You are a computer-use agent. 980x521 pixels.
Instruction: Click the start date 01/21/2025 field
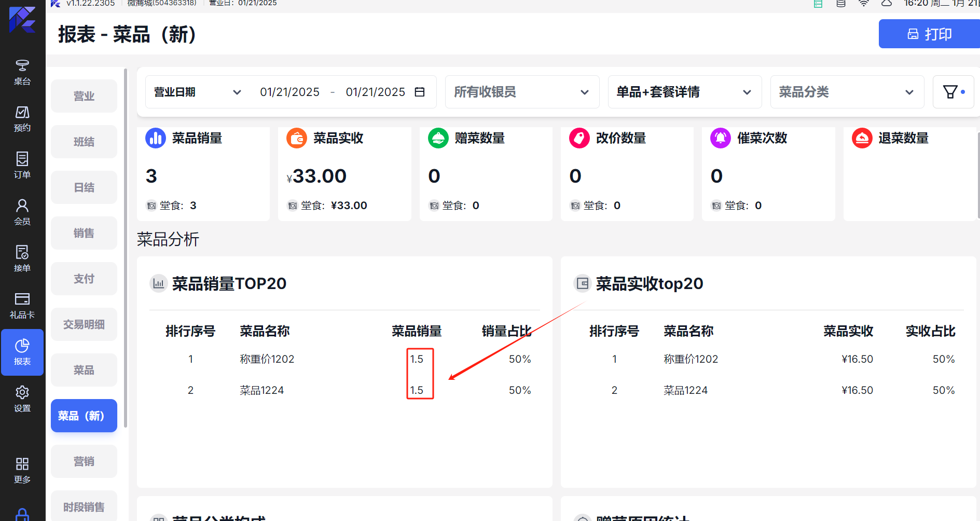(x=289, y=92)
